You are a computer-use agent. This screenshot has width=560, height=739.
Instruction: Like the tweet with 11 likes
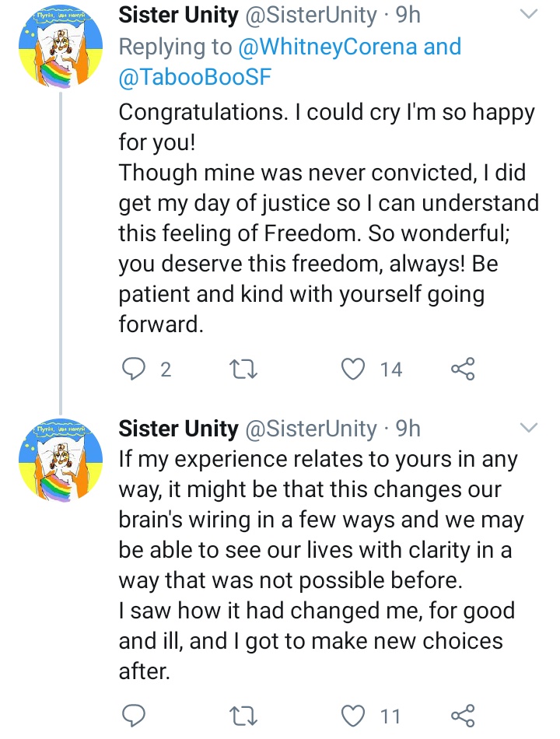355,713
